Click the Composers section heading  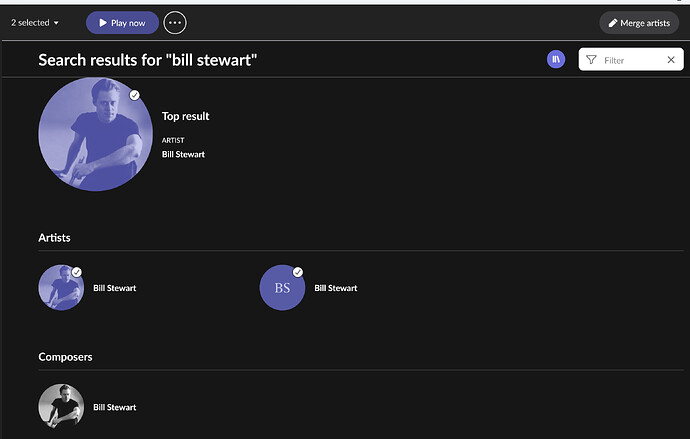click(x=65, y=357)
